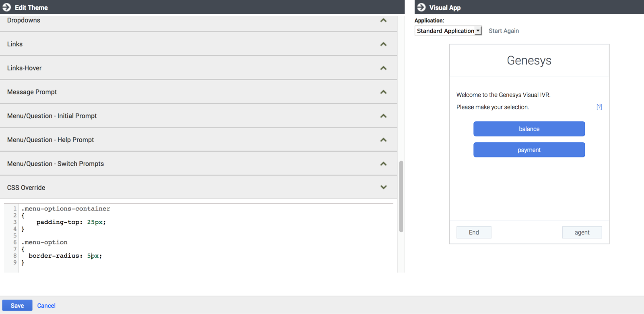644x314 pixels.
Task: Expand Menu/Question - Help Prompt chevron
Action: pyautogui.click(x=383, y=140)
